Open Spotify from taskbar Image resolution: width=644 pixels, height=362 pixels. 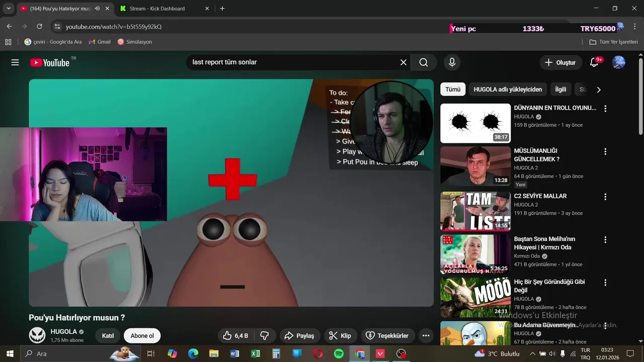click(339, 353)
